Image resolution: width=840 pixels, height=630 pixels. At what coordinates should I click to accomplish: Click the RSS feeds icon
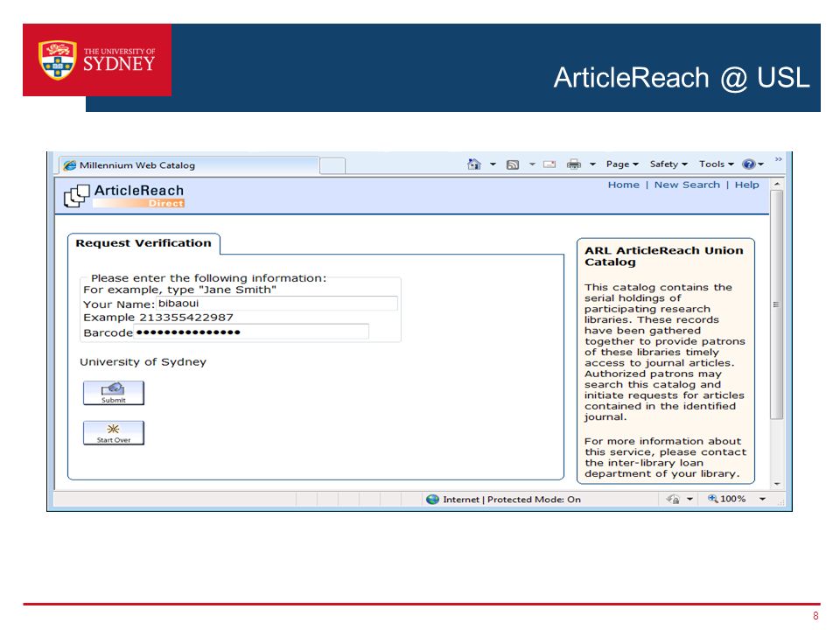coord(513,164)
